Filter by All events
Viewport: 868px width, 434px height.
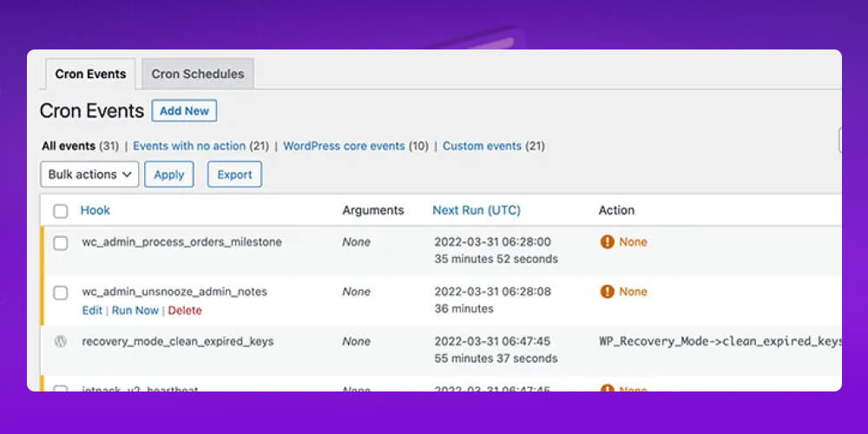(69, 146)
